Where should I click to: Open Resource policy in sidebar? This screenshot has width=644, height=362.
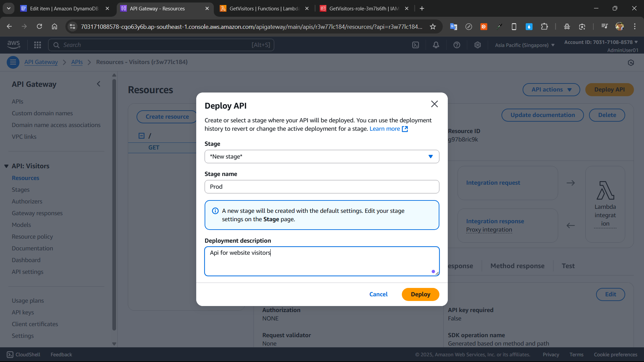(x=33, y=237)
